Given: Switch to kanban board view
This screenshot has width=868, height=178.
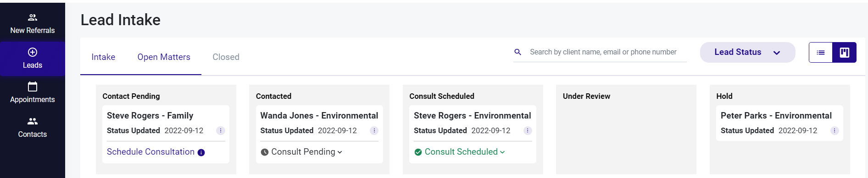Looking at the screenshot, I should coord(845,52).
